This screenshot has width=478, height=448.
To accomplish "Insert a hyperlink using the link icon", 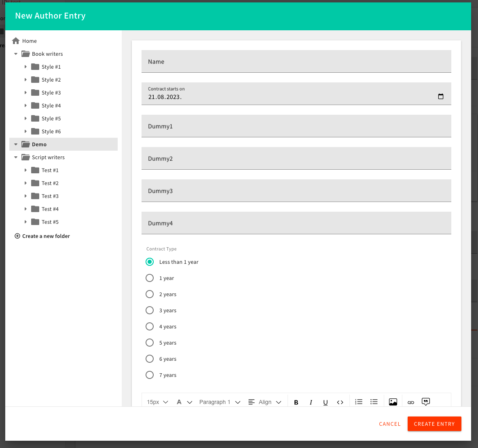I will tap(411, 402).
